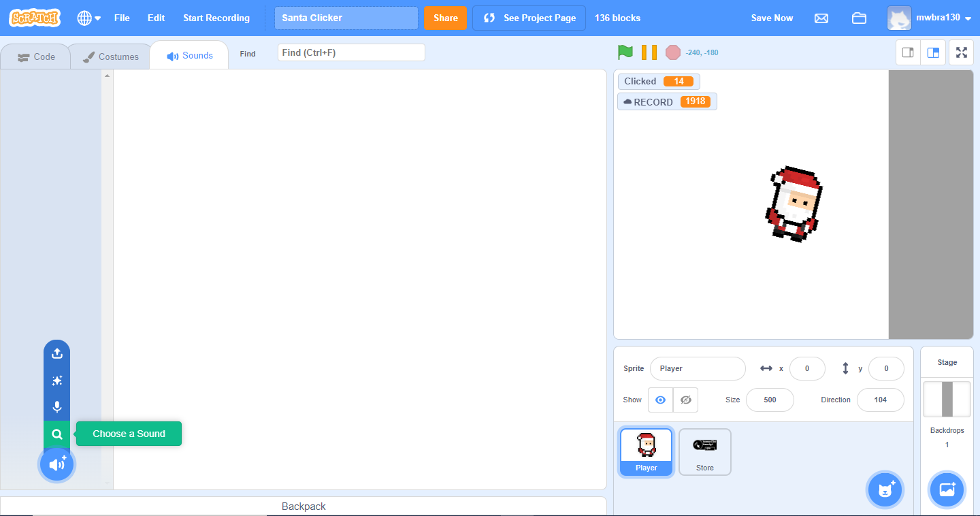Choose a sound with the magnifier icon

point(57,434)
